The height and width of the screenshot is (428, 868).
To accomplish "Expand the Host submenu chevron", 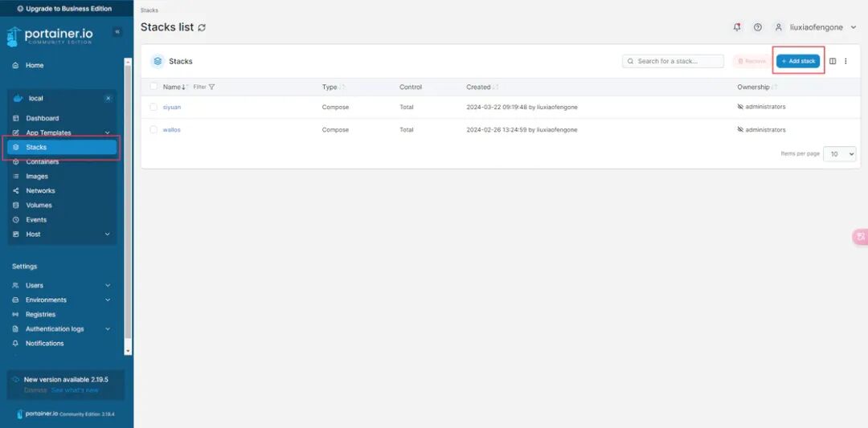I will click(108, 234).
